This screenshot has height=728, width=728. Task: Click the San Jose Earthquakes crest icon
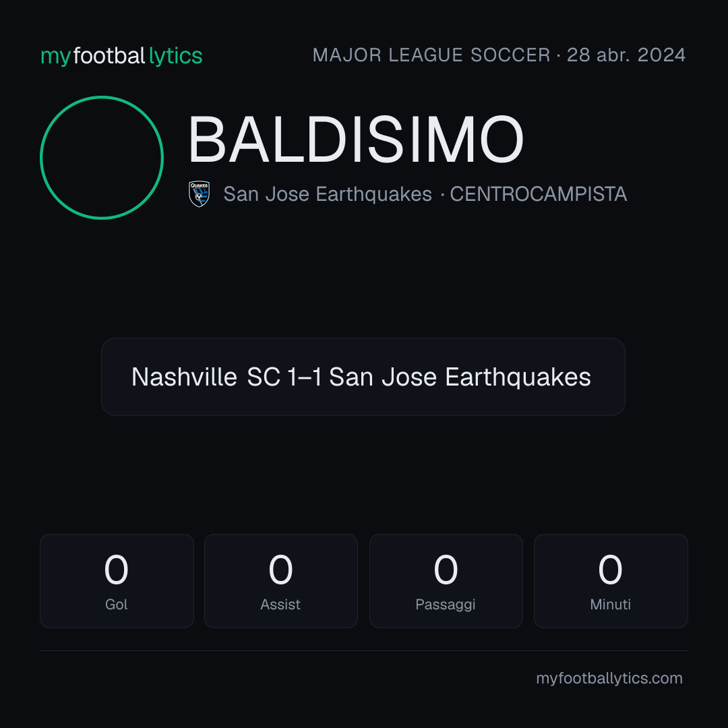(x=199, y=194)
